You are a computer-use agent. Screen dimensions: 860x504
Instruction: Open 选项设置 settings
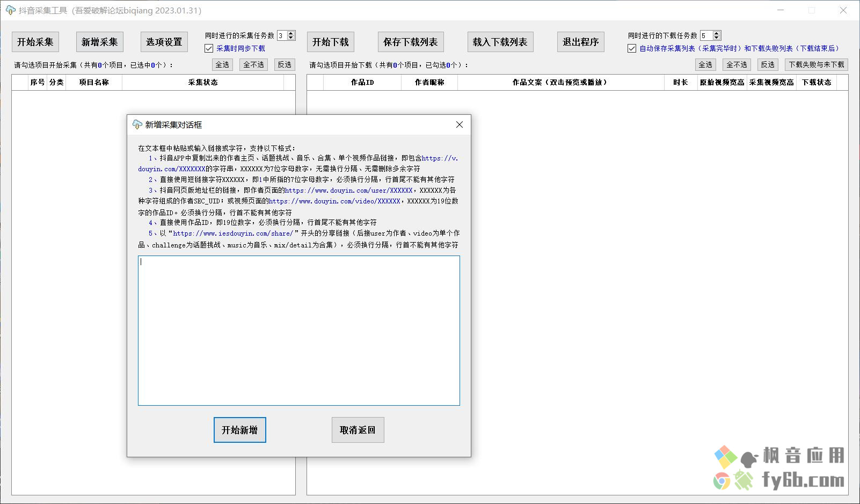164,42
